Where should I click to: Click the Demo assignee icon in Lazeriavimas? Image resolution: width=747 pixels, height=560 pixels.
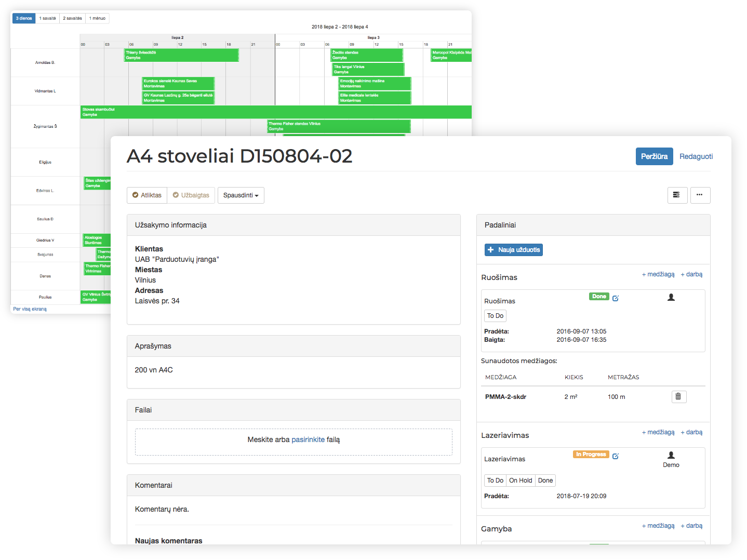point(671,456)
